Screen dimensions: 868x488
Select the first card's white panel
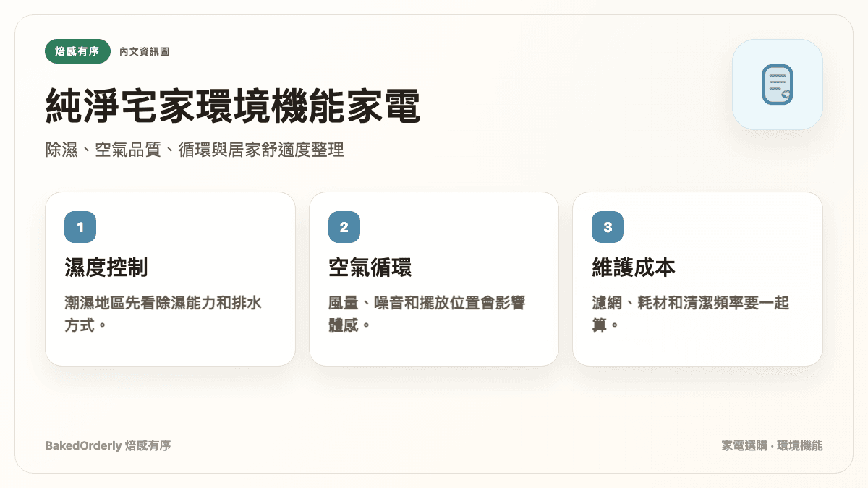[170, 279]
